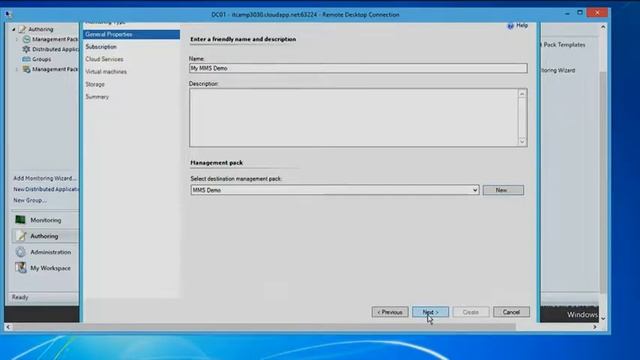Click the Previous button
640x360 pixels.
pyautogui.click(x=390, y=312)
